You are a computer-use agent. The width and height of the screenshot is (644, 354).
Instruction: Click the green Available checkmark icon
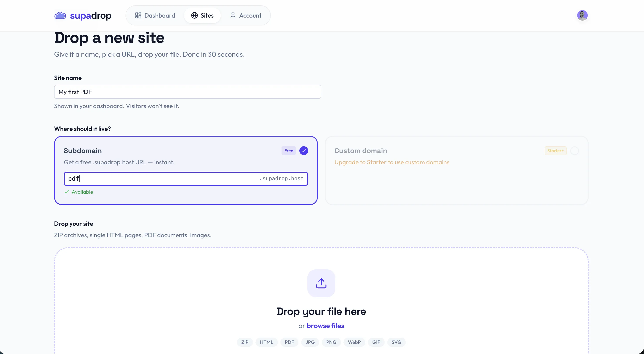click(67, 192)
